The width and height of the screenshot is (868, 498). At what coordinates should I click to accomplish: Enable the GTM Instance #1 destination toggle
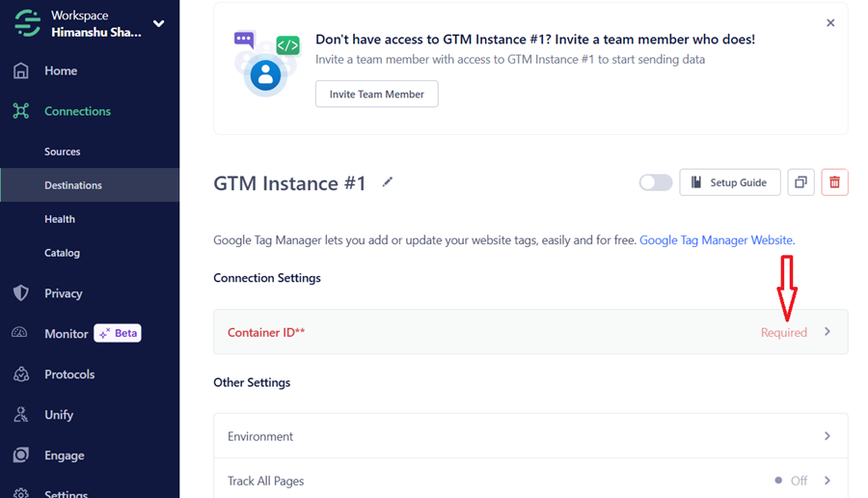click(x=656, y=182)
